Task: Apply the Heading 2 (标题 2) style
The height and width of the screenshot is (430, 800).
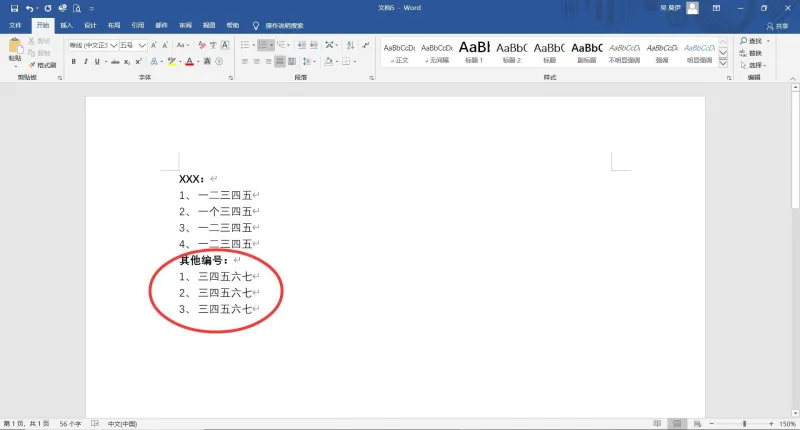Action: click(512, 52)
